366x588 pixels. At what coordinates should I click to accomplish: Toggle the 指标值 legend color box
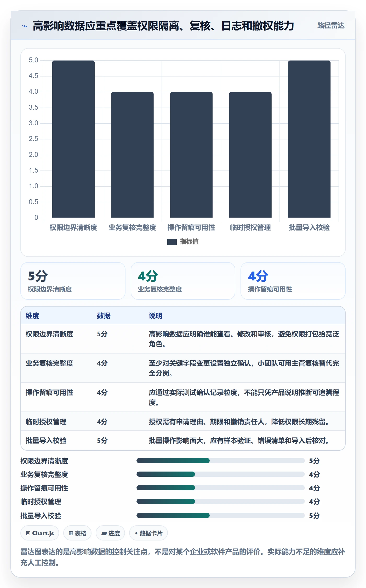click(x=172, y=242)
